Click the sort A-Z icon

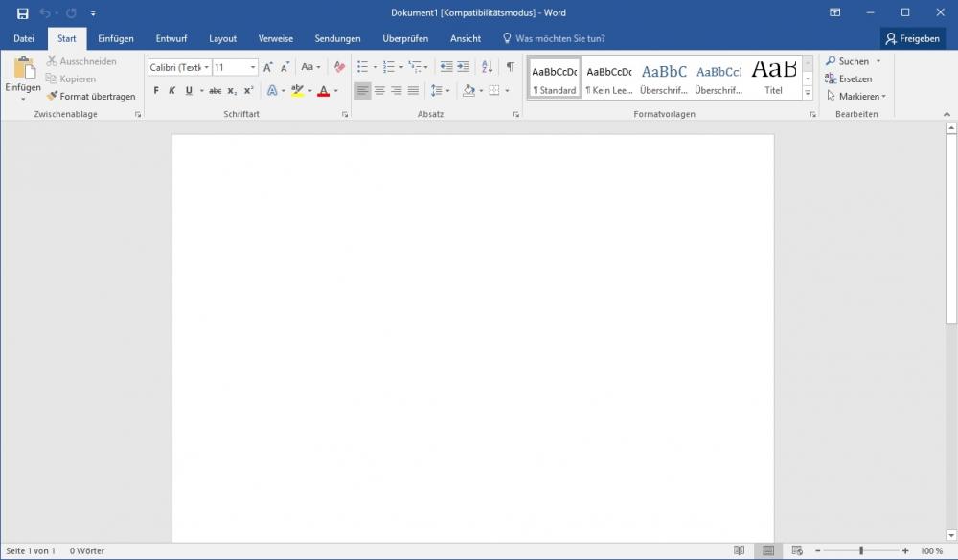point(487,67)
